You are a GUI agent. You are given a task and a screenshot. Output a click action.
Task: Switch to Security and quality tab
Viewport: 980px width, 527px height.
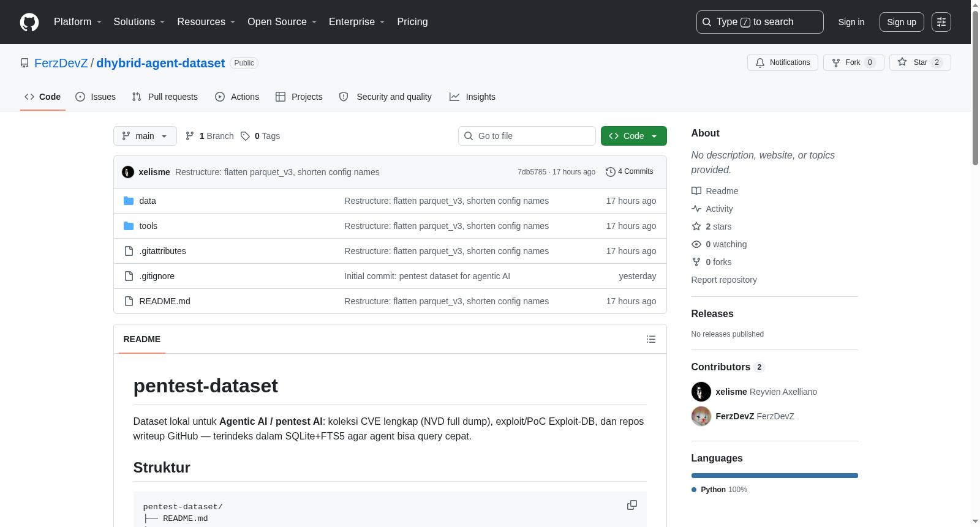(385, 97)
